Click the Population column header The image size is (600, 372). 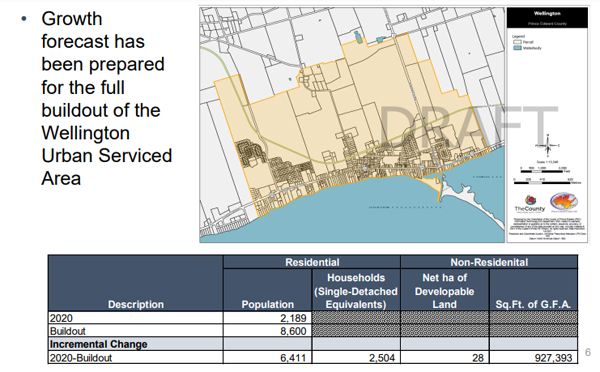pyautogui.click(x=267, y=290)
